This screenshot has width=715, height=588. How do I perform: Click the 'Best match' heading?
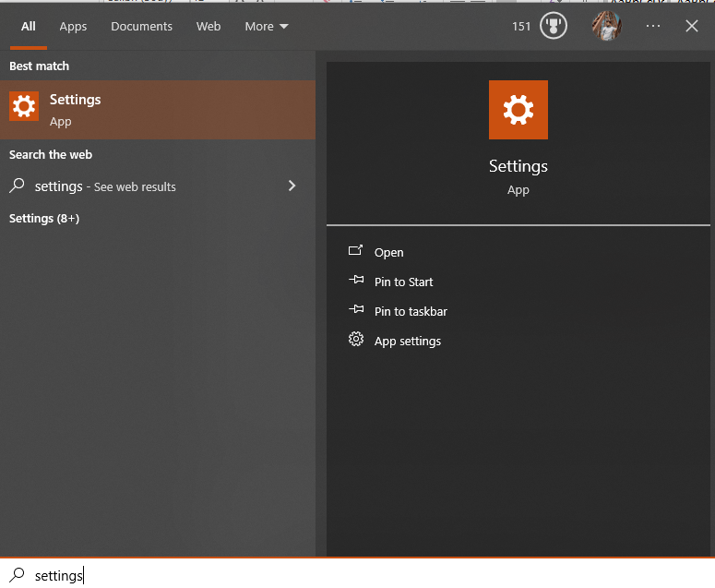40,66
